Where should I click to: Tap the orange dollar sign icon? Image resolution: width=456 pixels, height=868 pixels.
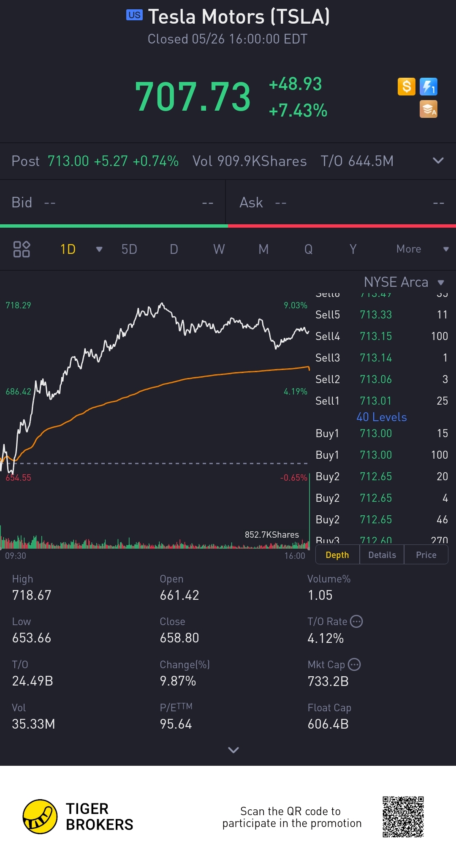point(406,87)
